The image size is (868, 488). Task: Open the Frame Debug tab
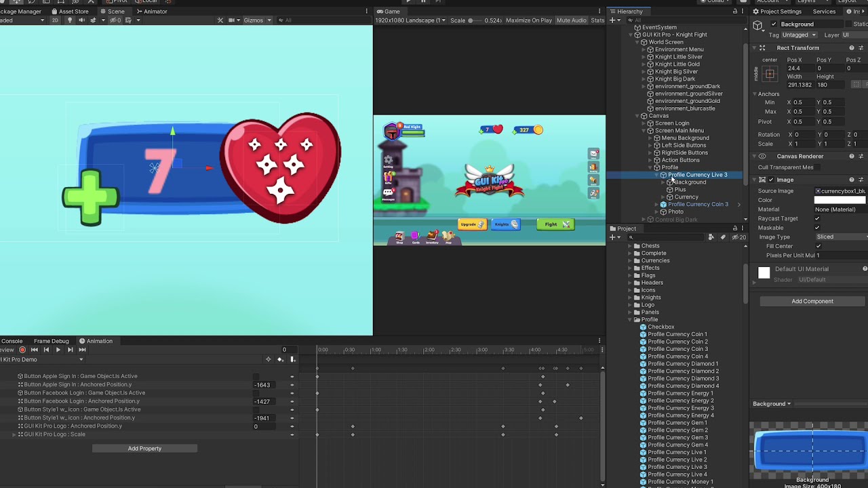(52, 341)
